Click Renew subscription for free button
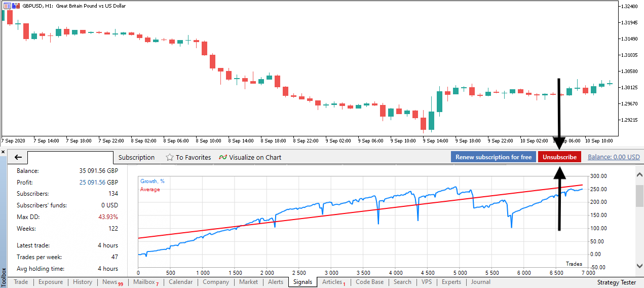The image size is (644, 288). tap(494, 157)
